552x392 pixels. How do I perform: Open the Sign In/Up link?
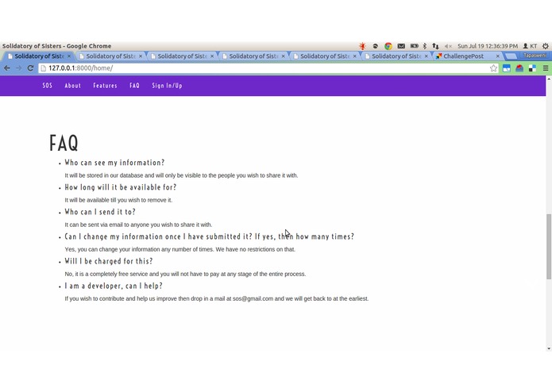coord(167,86)
